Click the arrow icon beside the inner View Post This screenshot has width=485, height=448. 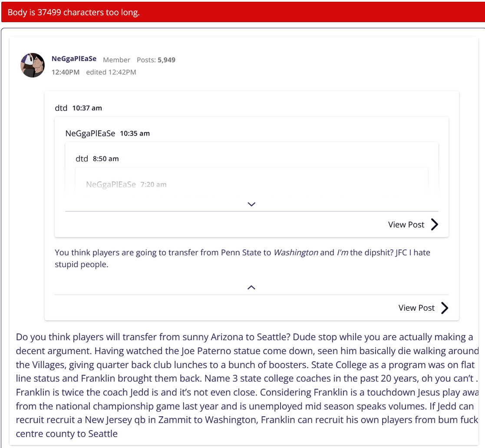(x=434, y=225)
